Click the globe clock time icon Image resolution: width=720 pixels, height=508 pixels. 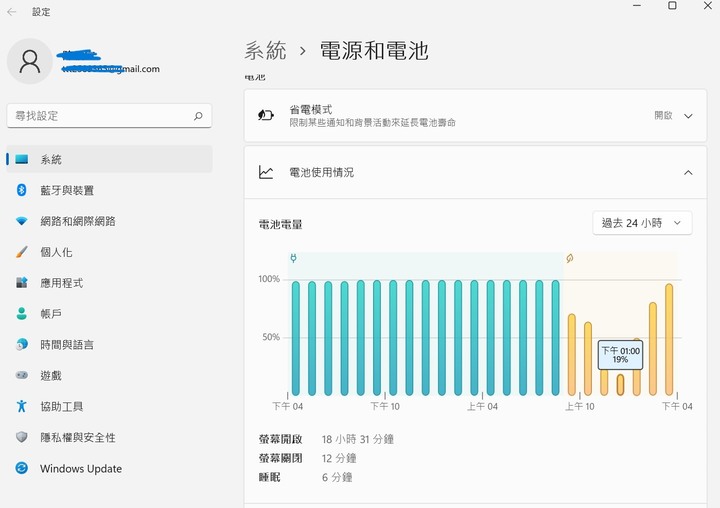(22, 344)
